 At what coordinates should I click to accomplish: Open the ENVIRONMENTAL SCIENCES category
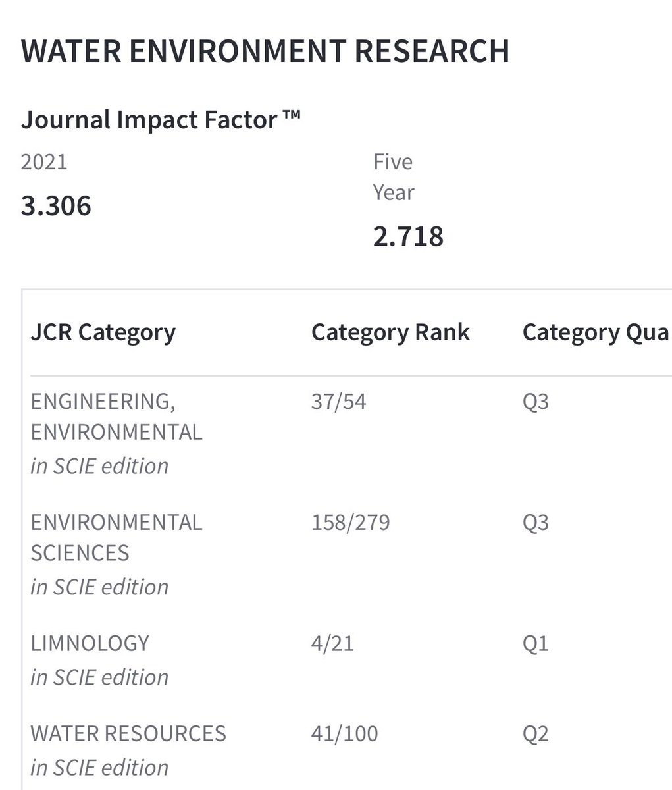pyautogui.click(x=116, y=537)
